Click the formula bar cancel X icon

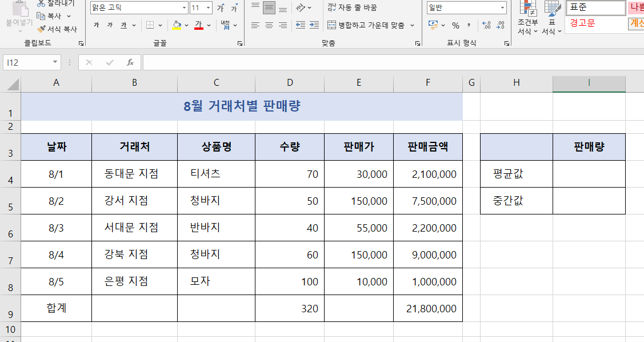click(89, 62)
